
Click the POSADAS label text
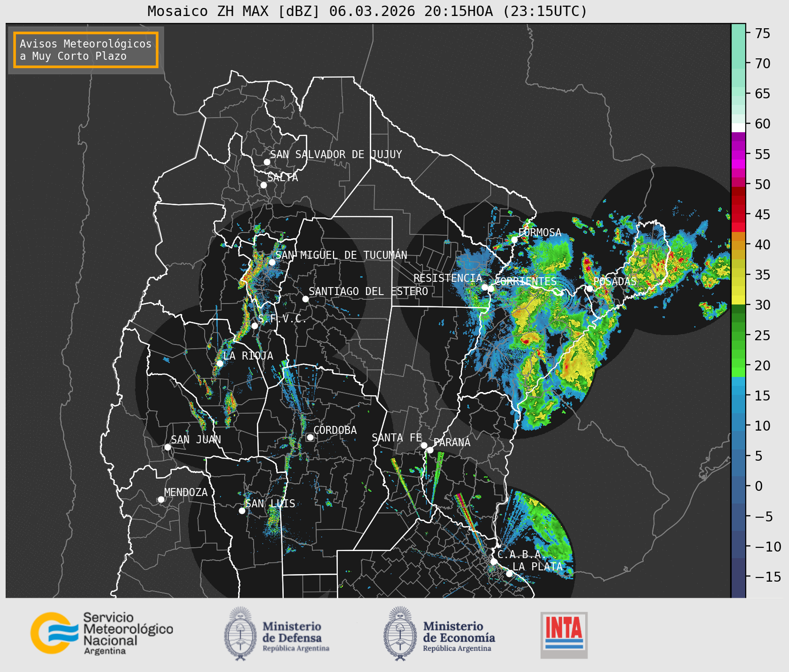click(614, 281)
